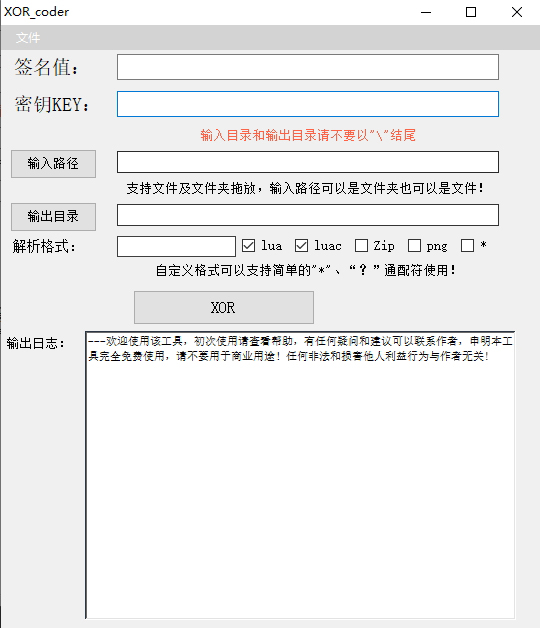This screenshot has width=540, height=628.
Task: Click the input path text field
Action: [308, 162]
